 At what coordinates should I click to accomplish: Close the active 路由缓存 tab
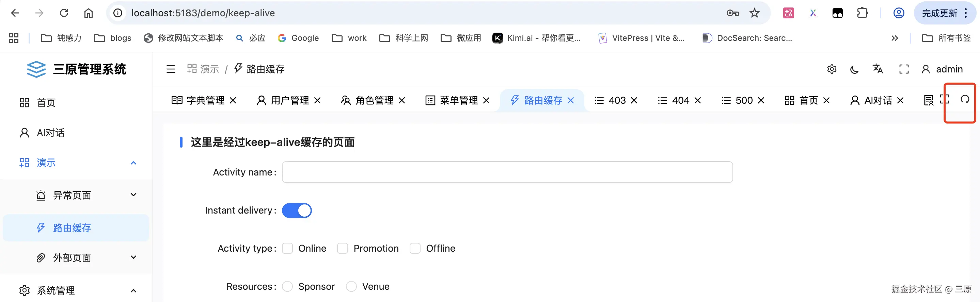pyautogui.click(x=571, y=100)
